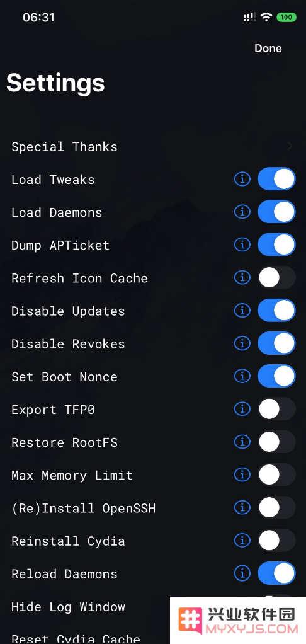Turn off Reload Daemons switch
Image resolution: width=306 pixels, height=644 pixels.
[x=276, y=573]
